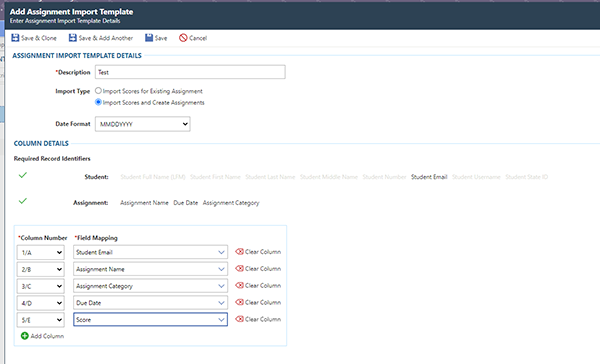
Task: Click the Student Full Name (LFM) identifier
Action: pos(153,177)
